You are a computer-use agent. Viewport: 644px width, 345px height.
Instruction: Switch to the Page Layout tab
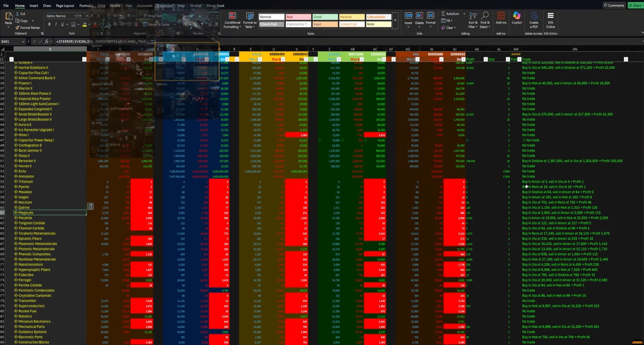[x=65, y=6]
